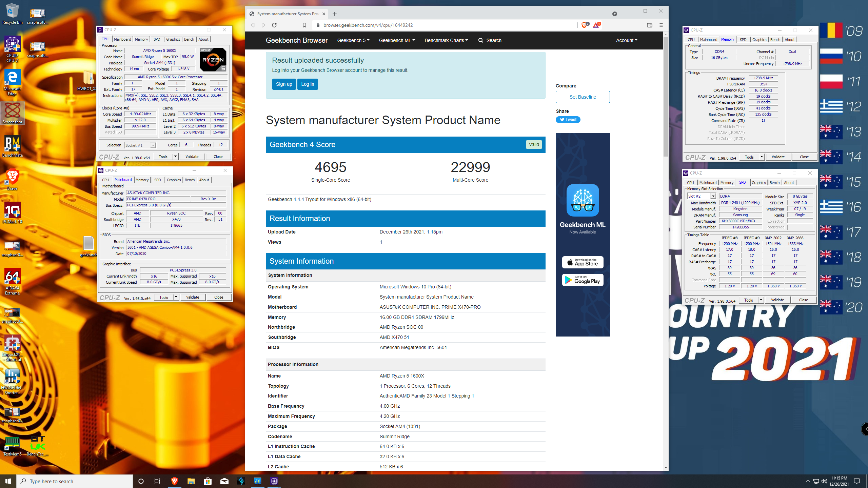868x488 pixels.
Task: Open Slot #2 memory slot dropdown
Action: pyautogui.click(x=702, y=196)
